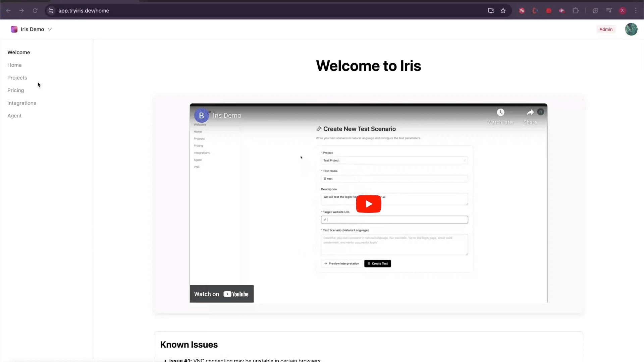Reload the page with the refresh icon
This screenshot has width=644, height=362.
point(35,11)
